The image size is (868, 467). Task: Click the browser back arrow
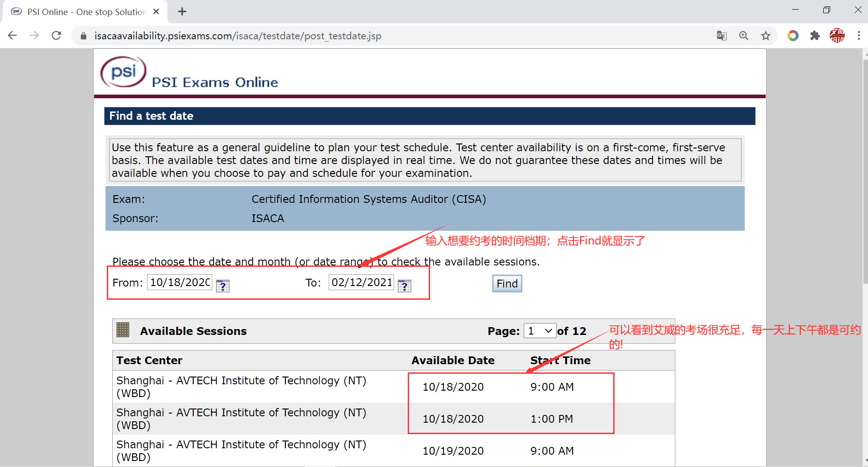(12, 36)
